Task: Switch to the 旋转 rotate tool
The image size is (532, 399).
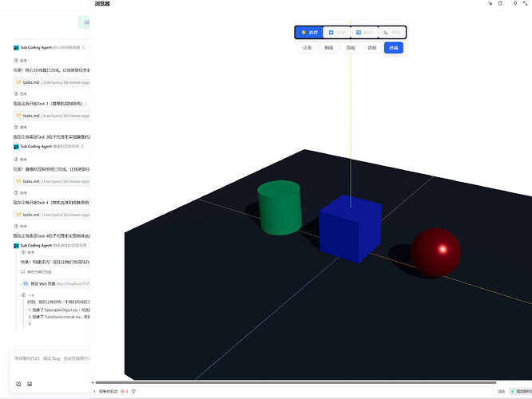Action: click(x=364, y=33)
